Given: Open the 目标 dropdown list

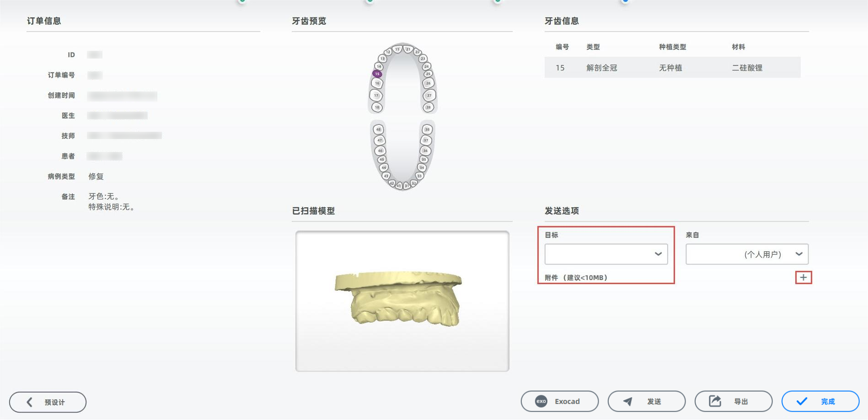Looking at the screenshot, I should coord(606,254).
